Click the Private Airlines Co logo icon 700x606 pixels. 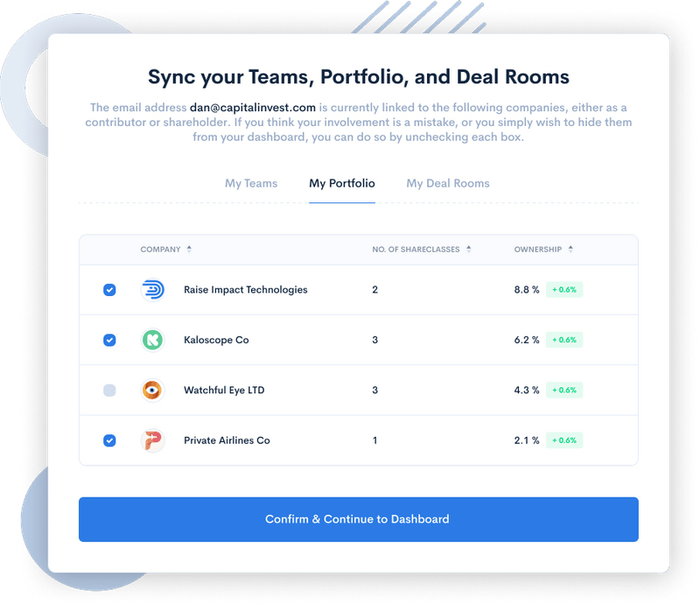153,440
